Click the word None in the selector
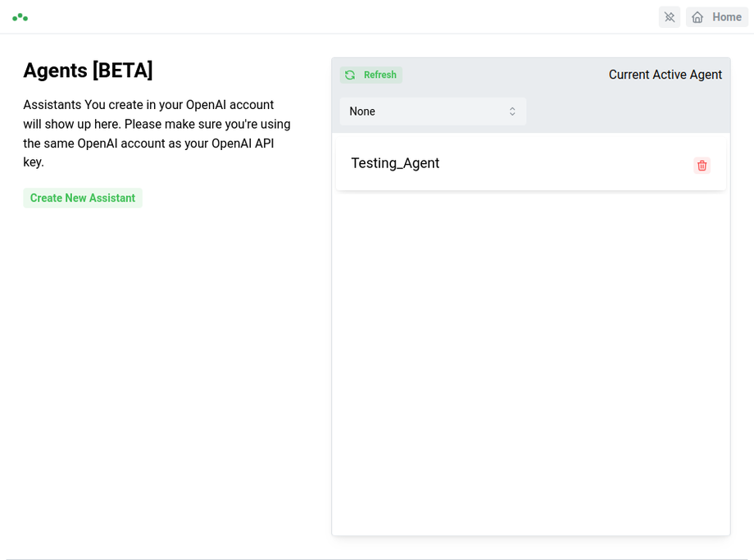 [362, 112]
